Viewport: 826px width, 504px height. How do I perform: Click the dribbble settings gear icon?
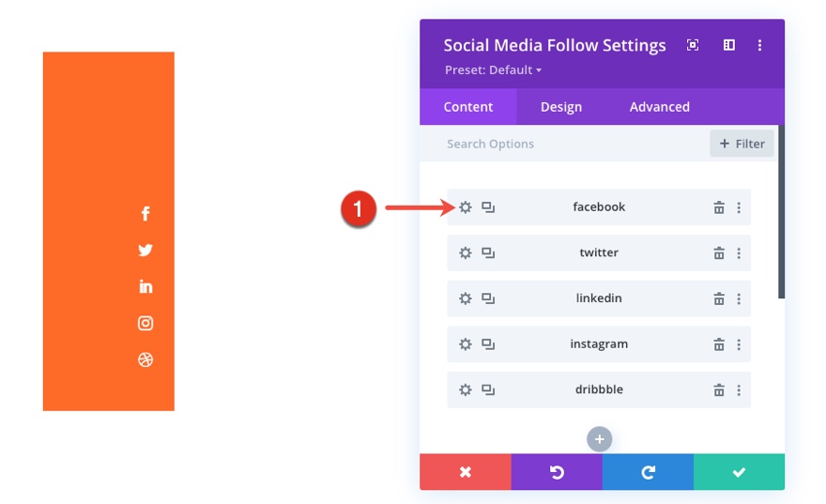click(465, 390)
